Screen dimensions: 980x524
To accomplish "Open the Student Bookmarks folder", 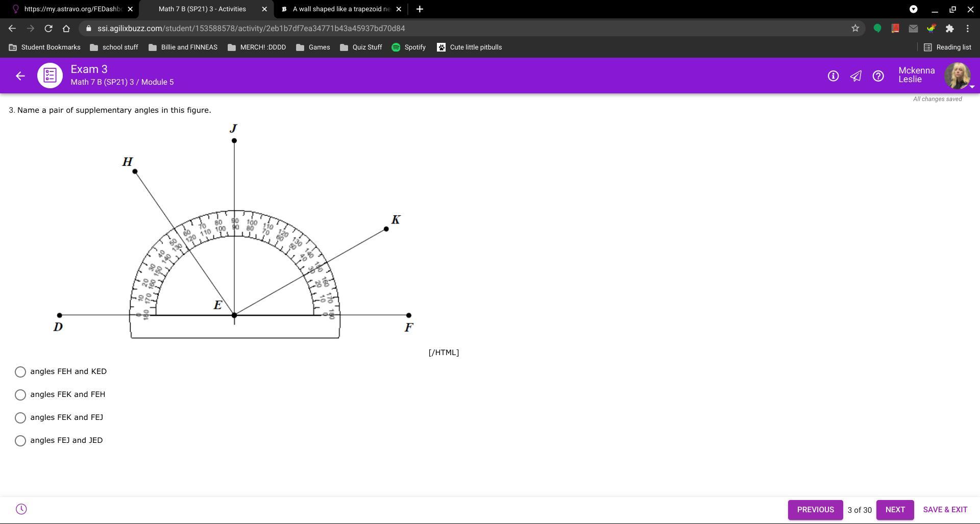I will point(45,47).
